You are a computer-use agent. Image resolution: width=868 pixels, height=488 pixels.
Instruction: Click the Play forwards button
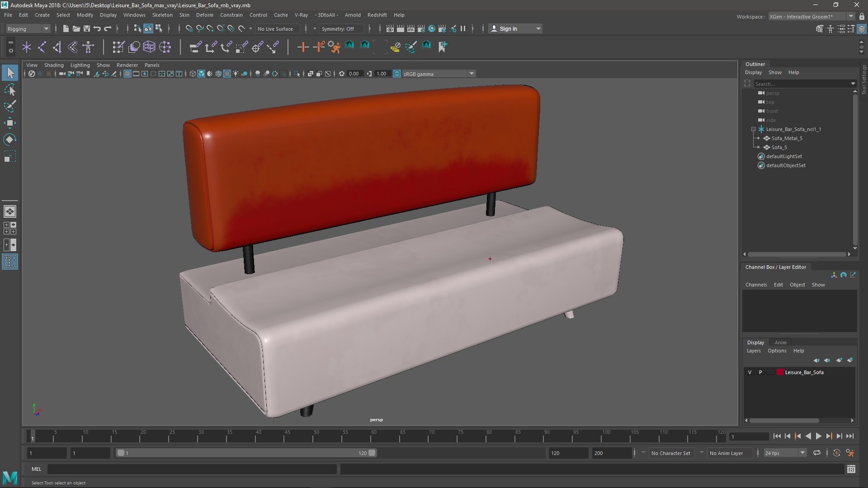click(818, 436)
